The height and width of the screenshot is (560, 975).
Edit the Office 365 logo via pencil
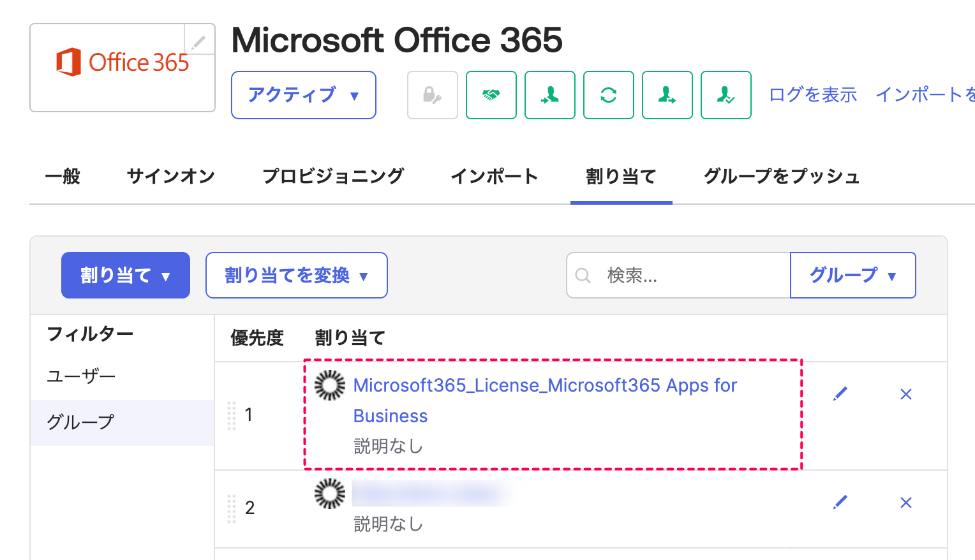(x=199, y=41)
